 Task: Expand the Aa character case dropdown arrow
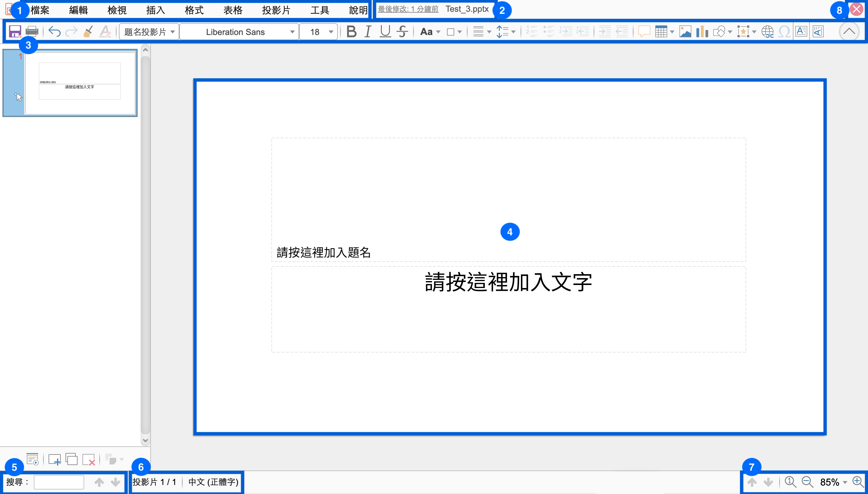[438, 32]
